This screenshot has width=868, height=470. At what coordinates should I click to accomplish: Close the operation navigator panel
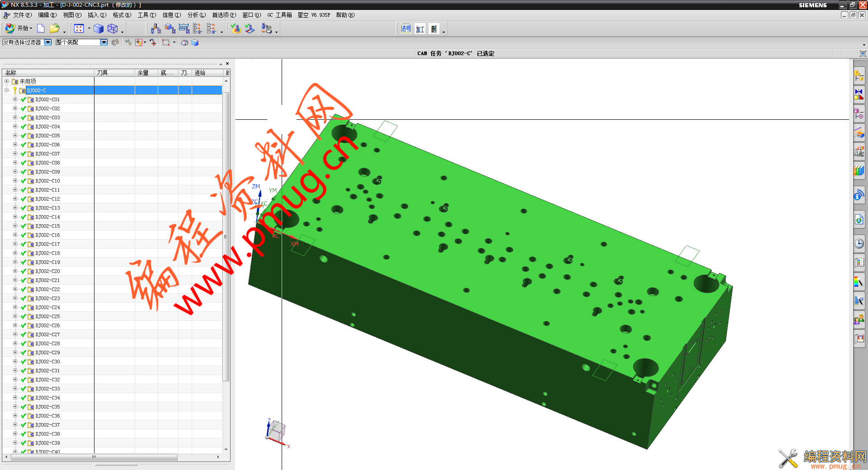coord(227,64)
